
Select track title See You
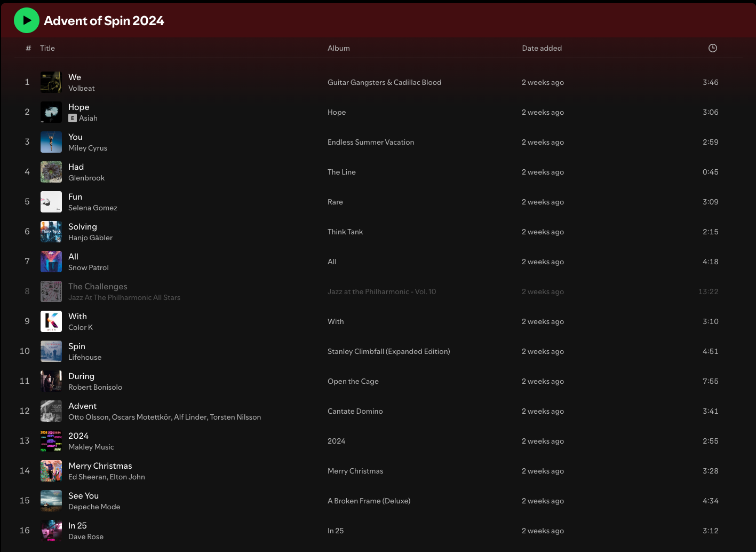coord(84,496)
